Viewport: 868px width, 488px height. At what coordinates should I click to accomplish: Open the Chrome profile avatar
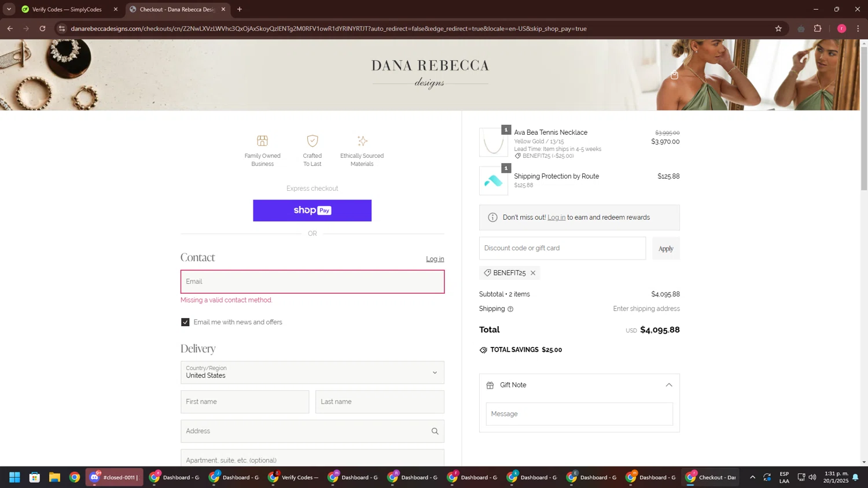click(x=841, y=28)
